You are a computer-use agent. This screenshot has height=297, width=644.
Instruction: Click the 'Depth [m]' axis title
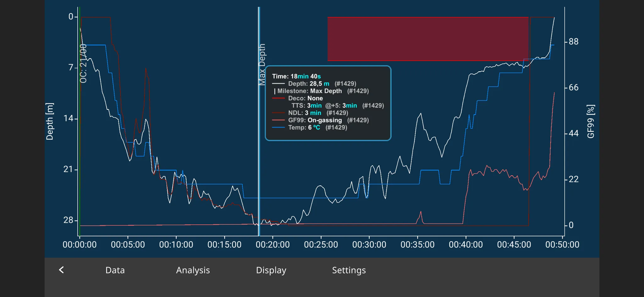pos(50,121)
